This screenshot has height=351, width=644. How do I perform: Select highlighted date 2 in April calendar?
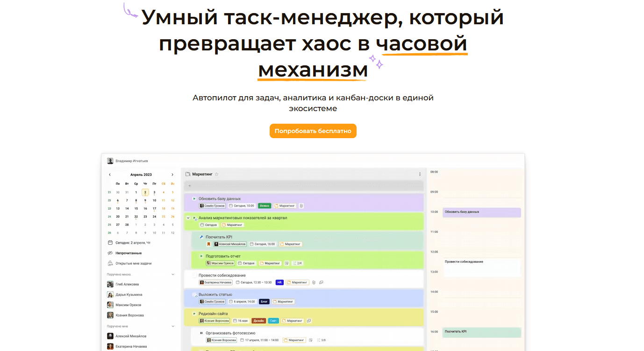point(145,192)
